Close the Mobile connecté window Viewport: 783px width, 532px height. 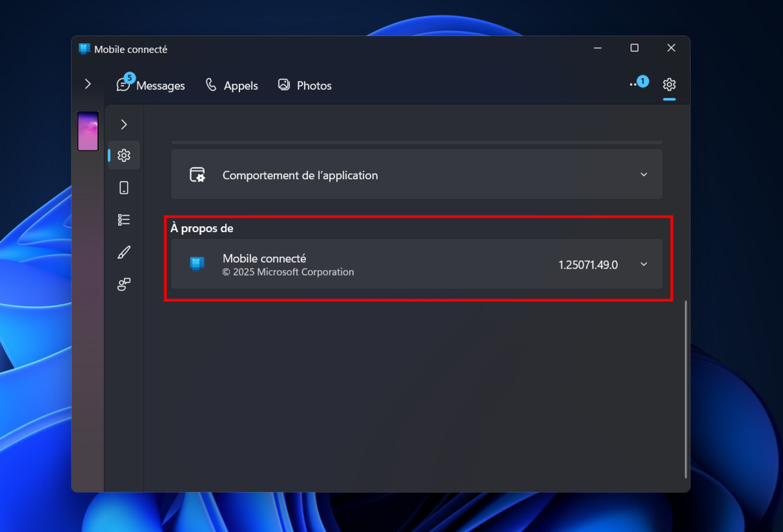click(x=671, y=48)
